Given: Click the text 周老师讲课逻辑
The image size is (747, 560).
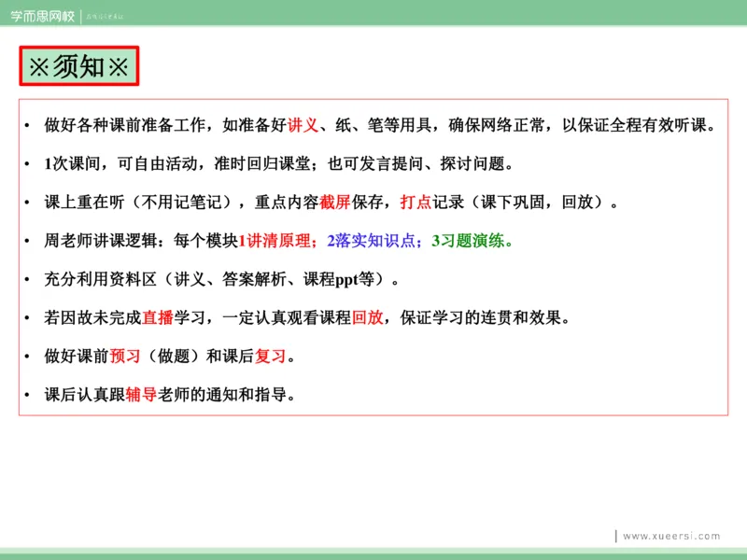Looking at the screenshot, I should [x=101, y=241].
